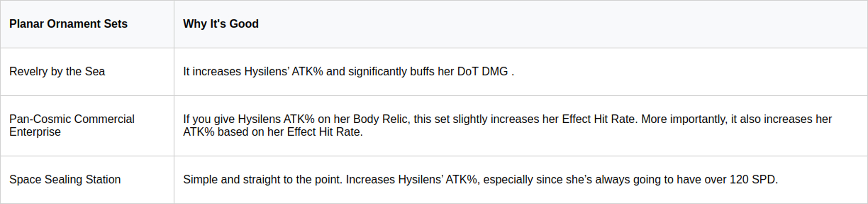Viewport: 868px width, 204px height.
Task: Click the Why It's Good column header
Action: (221, 24)
